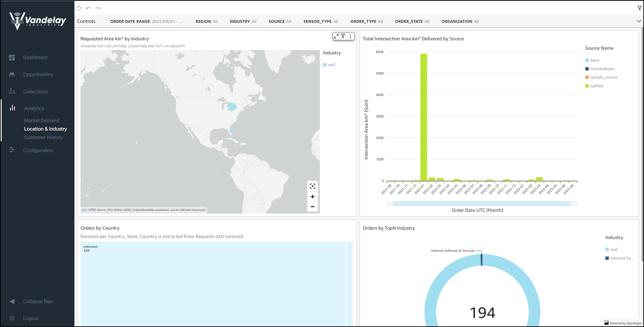
Task: Expand the Controls bar chevron
Action: 639,21
